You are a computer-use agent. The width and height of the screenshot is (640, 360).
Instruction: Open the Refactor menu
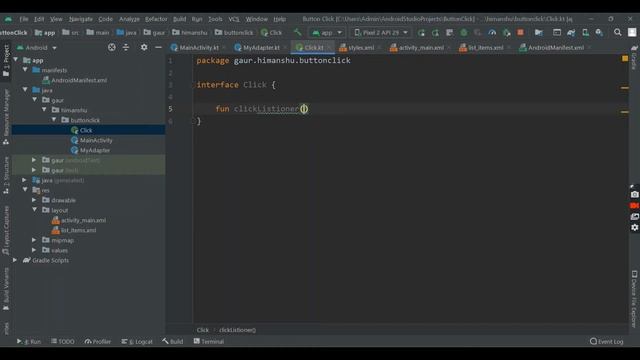[x=156, y=19]
